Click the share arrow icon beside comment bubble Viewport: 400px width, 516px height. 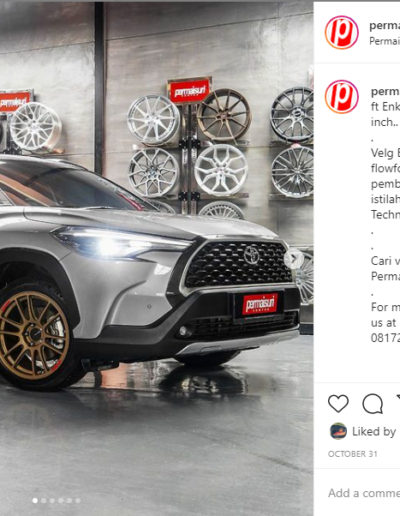(398, 398)
